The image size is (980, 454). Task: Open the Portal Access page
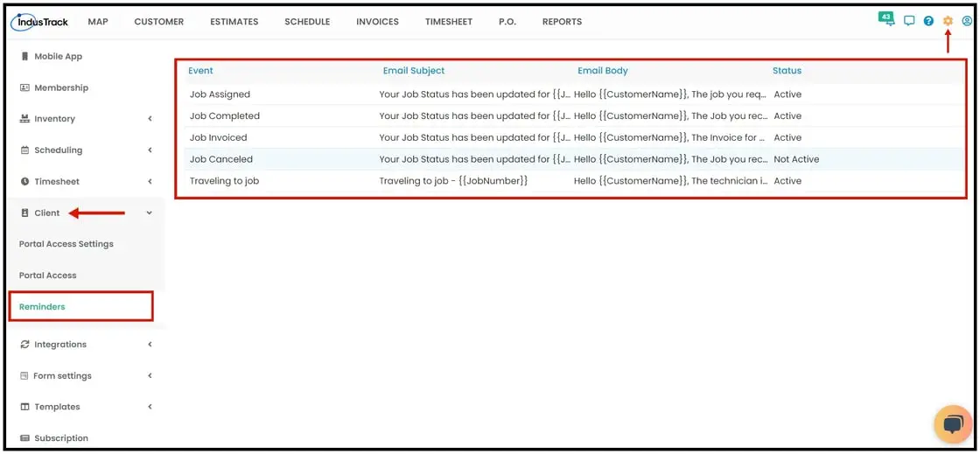(47, 276)
